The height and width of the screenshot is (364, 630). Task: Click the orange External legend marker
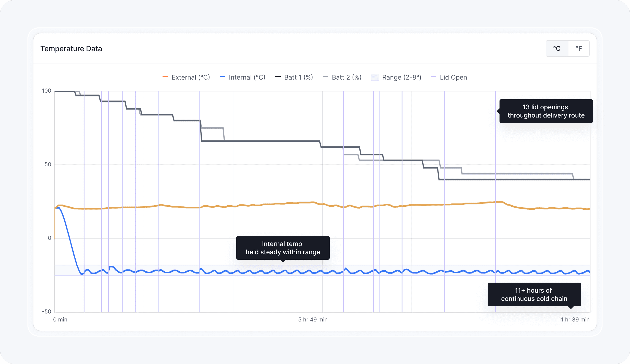[165, 77]
